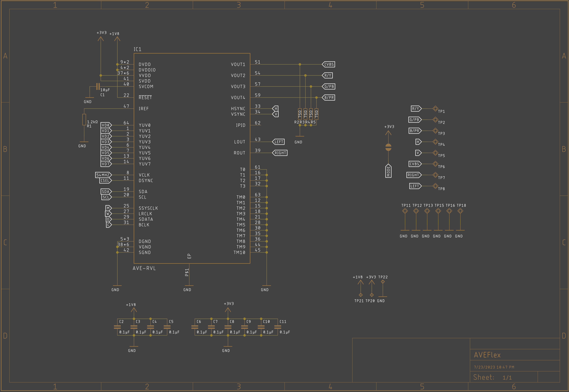Click the C8 0.1µF capacitor symbol
The width and height of the screenshot is (569, 392).
(x=228, y=327)
